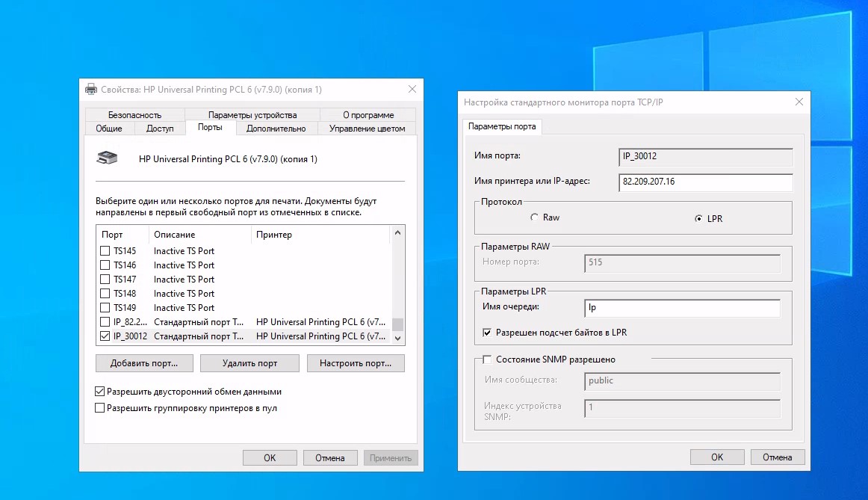868x500 pixels.
Task: Open the Параметры устройства tab
Action: click(252, 114)
